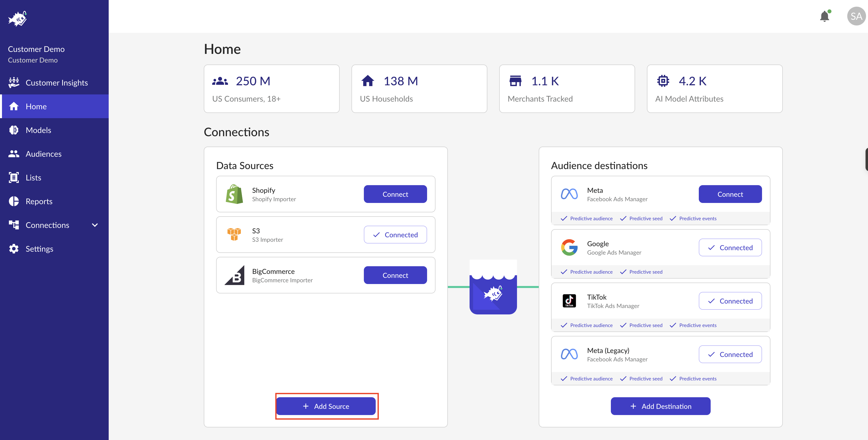Toggle TikTok Connected status button
Screen dimensions: 868x440
pyautogui.click(x=730, y=301)
